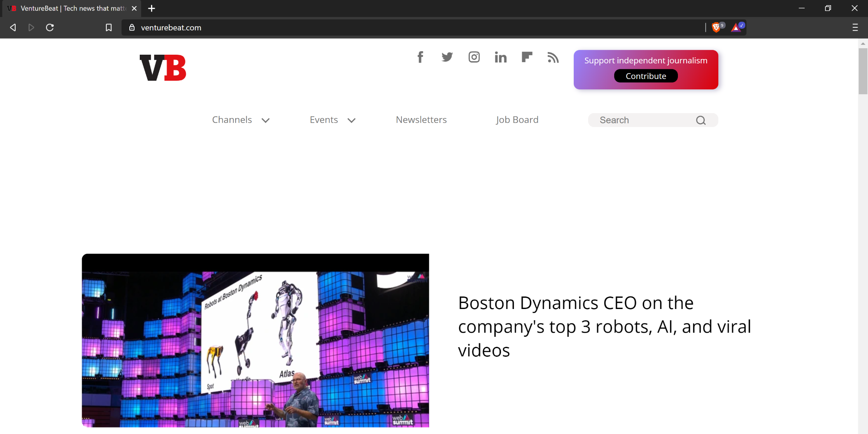Open VentureBeat's Facebook page icon

[x=420, y=57]
